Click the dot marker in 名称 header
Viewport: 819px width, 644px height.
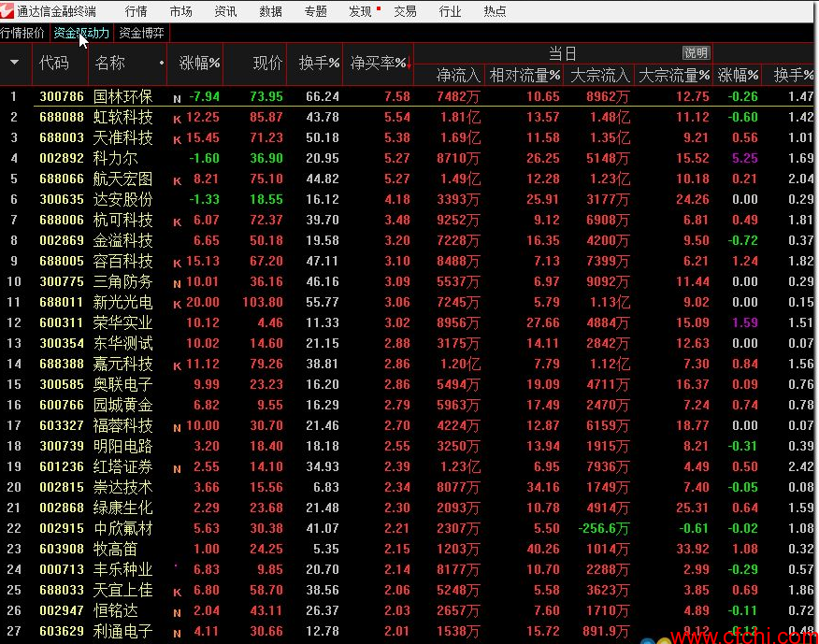[x=162, y=63]
